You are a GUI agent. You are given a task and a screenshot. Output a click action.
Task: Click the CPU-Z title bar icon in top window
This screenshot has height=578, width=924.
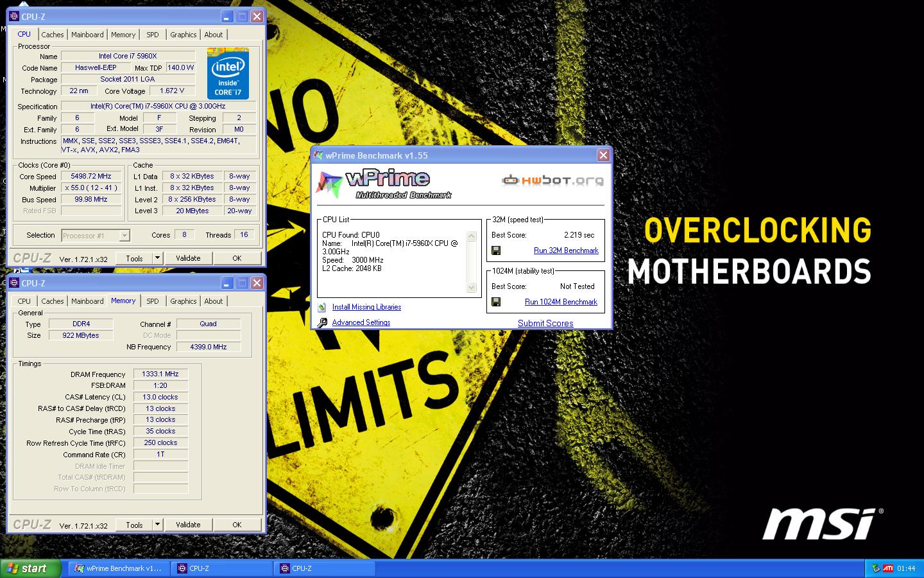[14, 17]
